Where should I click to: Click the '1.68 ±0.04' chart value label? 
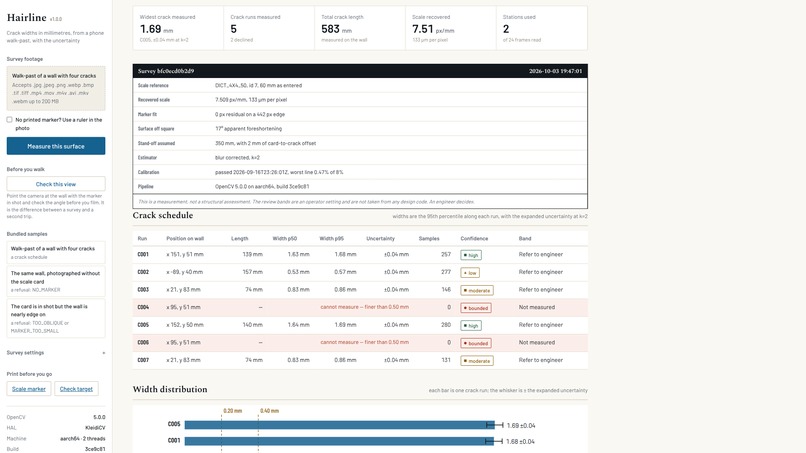click(520, 441)
